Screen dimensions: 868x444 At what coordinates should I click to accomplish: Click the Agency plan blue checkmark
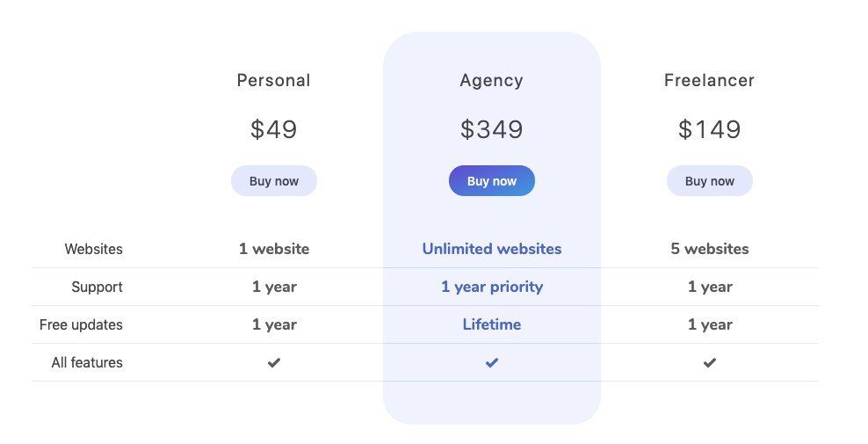pyautogui.click(x=492, y=362)
